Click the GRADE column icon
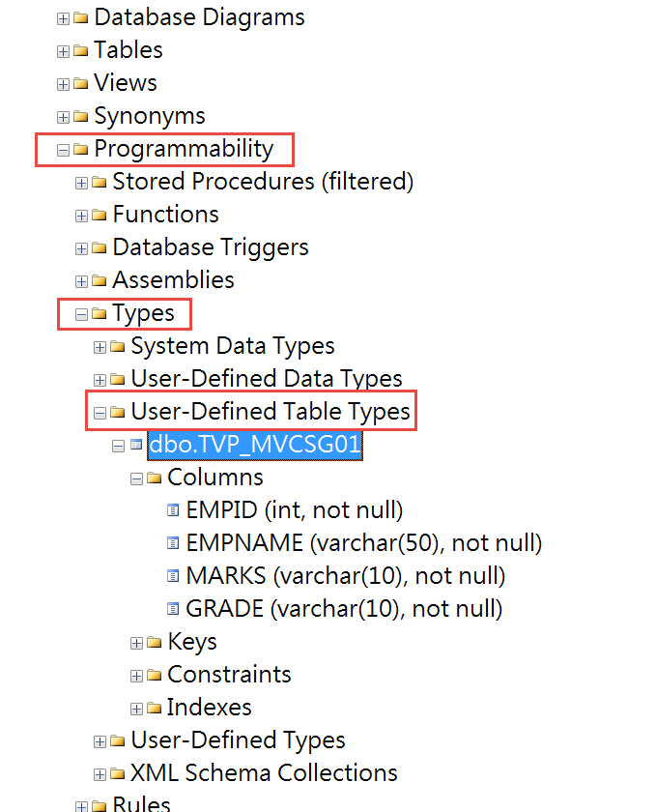This screenshot has height=812, width=656. pos(173,608)
